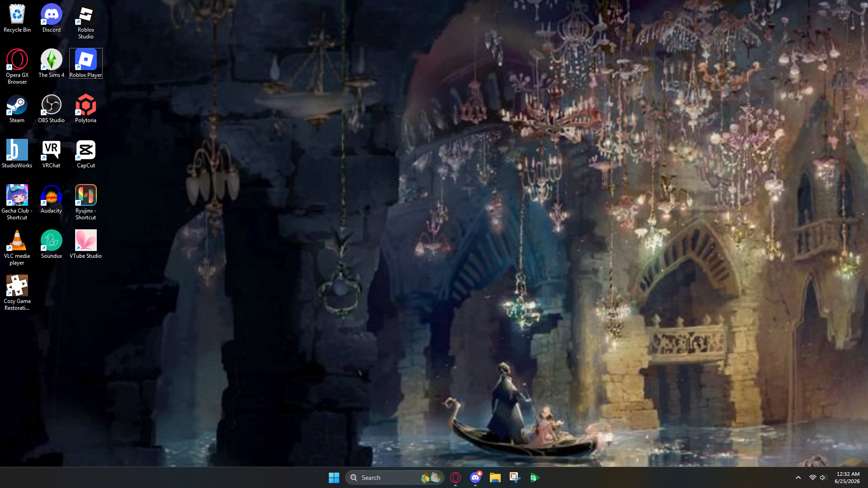Select the Audacity desktop shortcut
The width and height of the screenshot is (868, 488).
pyautogui.click(x=52, y=199)
